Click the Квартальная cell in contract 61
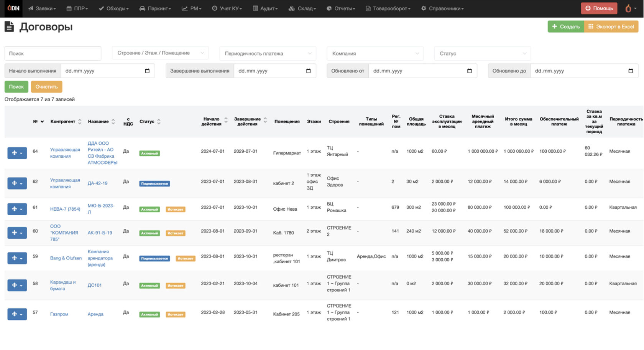 [x=623, y=208]
